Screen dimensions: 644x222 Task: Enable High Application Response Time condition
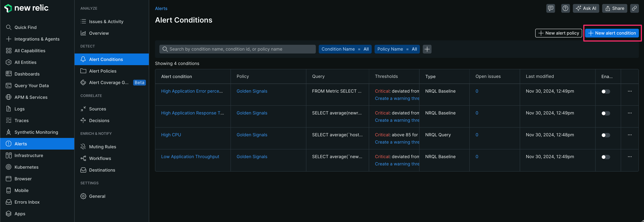(x=605, y=113)
